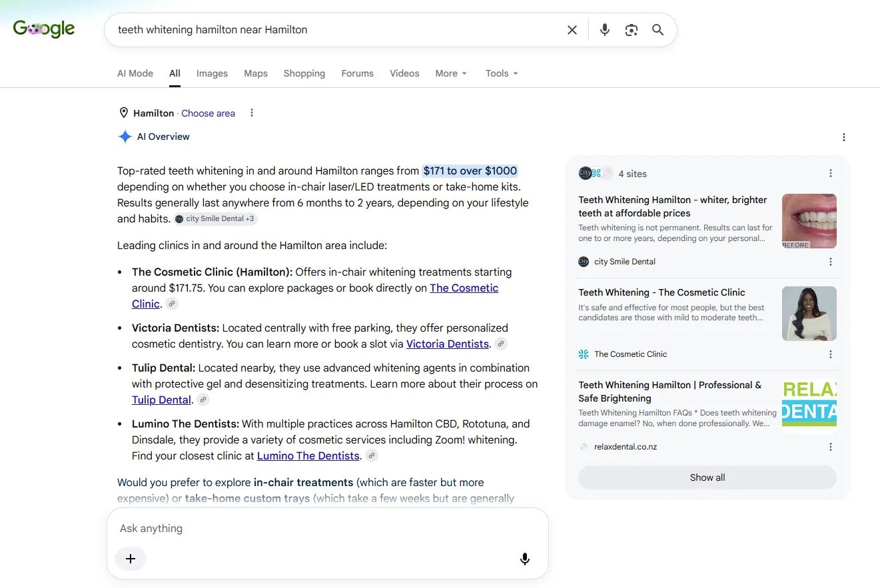Viewport: 880px width, 588px height.
Task: Click highlighted text $171 to over $1000
Action: (470, 170)
